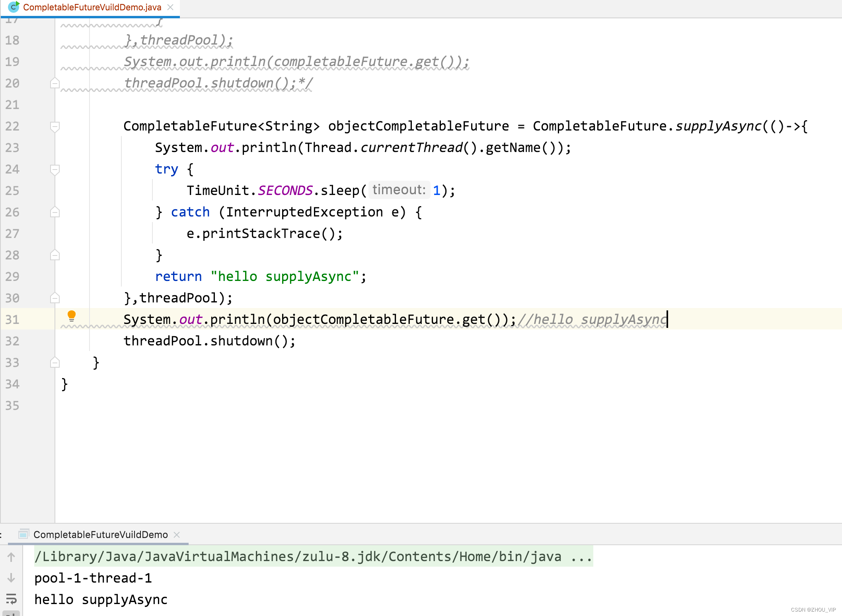Click line number 22 in the gutter

point(12,126)
